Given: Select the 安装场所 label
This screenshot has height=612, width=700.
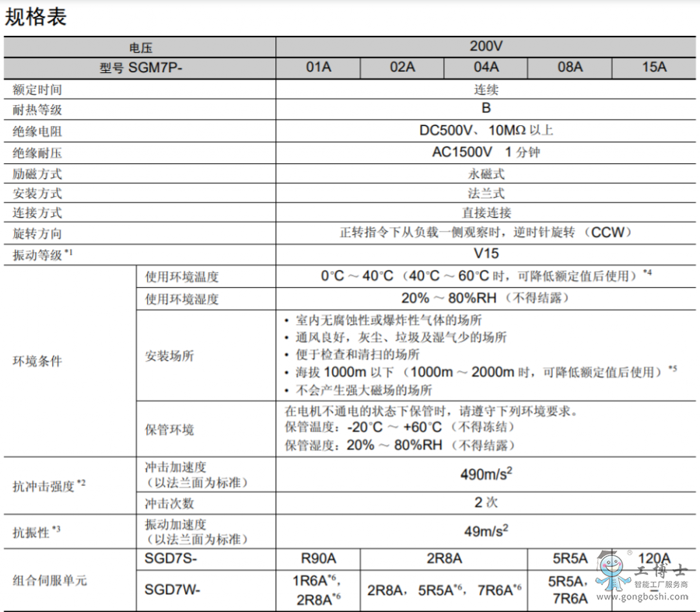Looking at the screenshot, I should (170, 356).
